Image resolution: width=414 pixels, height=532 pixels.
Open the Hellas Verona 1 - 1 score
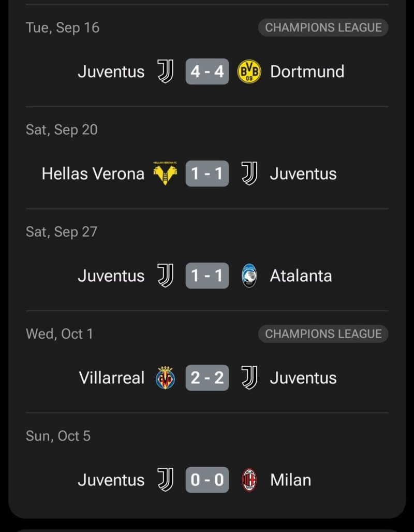tap(207, 174)
